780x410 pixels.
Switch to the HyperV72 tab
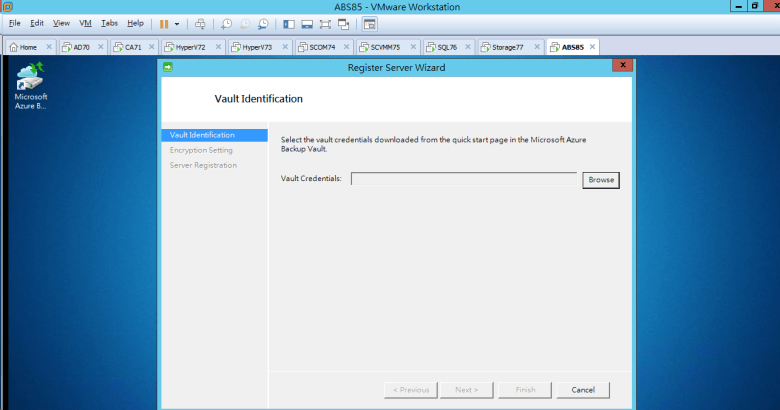(x=189, y=47)
